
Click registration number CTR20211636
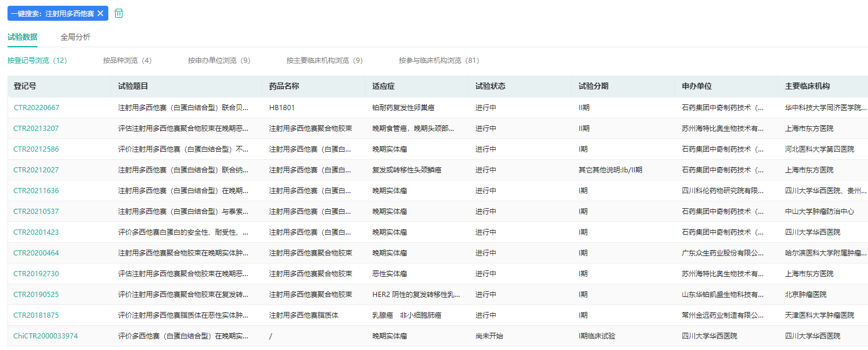coord(36,191)
